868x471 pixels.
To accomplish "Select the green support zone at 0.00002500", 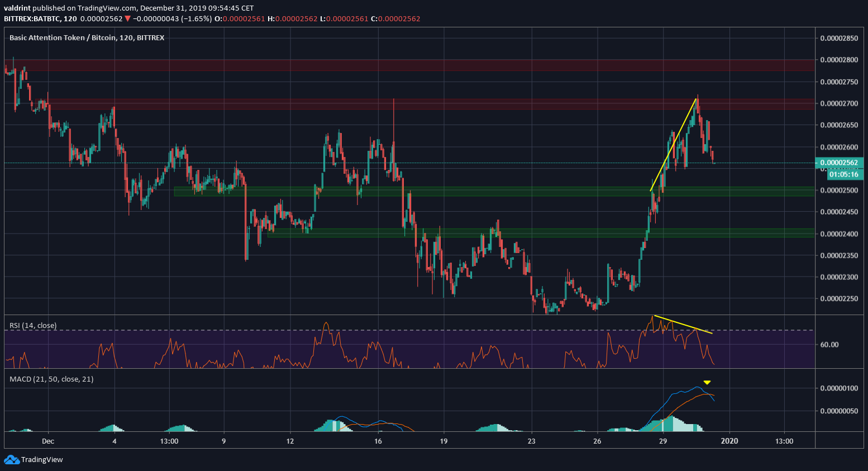I will click(492, 191).
